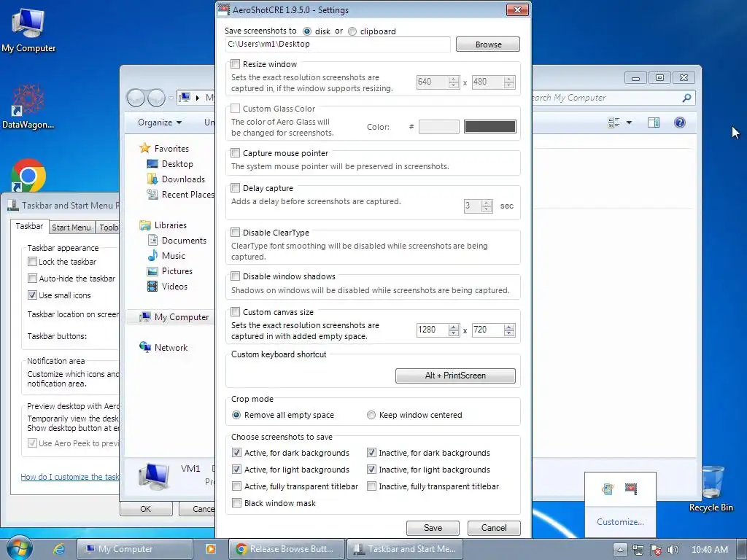Image resolution: width=747 pixels, height=560 pixels.
Task: Switch to the Start Menu tab
Action: point(71,227)
